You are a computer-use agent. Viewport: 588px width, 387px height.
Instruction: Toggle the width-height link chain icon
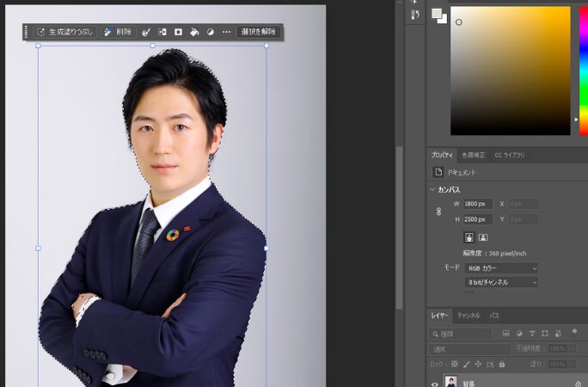pyautogui.click(x=438, y=212)
